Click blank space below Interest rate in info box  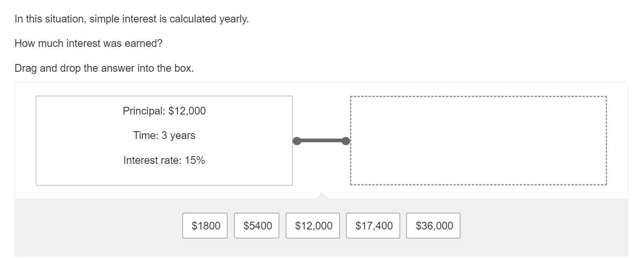(x=164, y=176)
